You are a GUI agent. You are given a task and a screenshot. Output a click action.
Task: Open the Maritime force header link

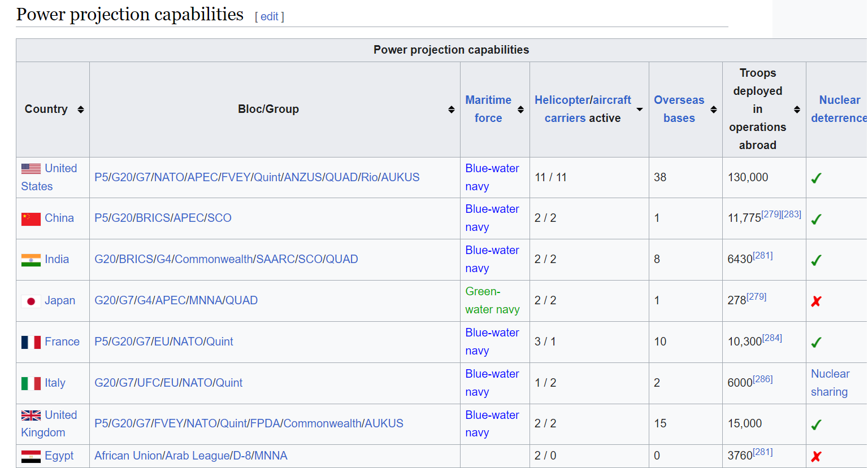[488, 109]
